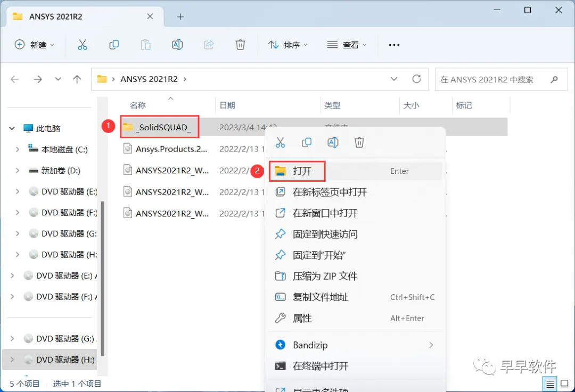This screenshot has width=575, height=392.
Task: Go back with the left arrow
Action: [15, 79]
